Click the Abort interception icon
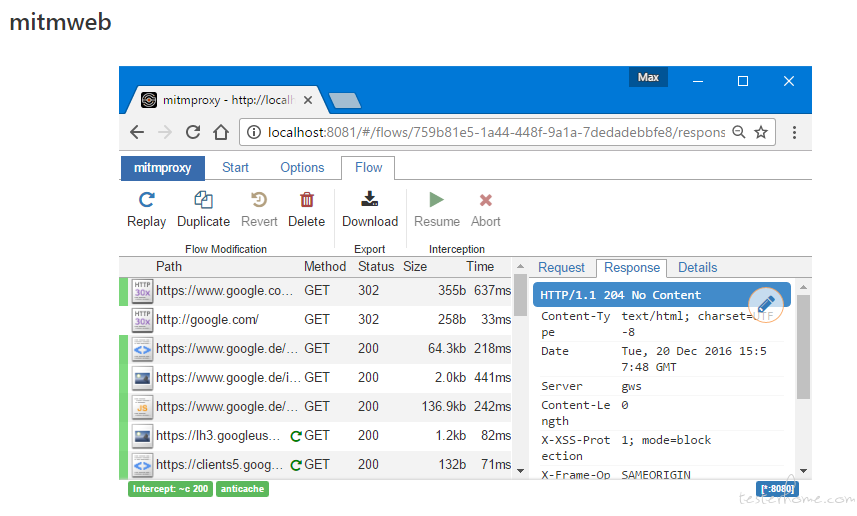The height and width of the screenshot is (516, 857). pyautogui.click(x=485, y=200)
